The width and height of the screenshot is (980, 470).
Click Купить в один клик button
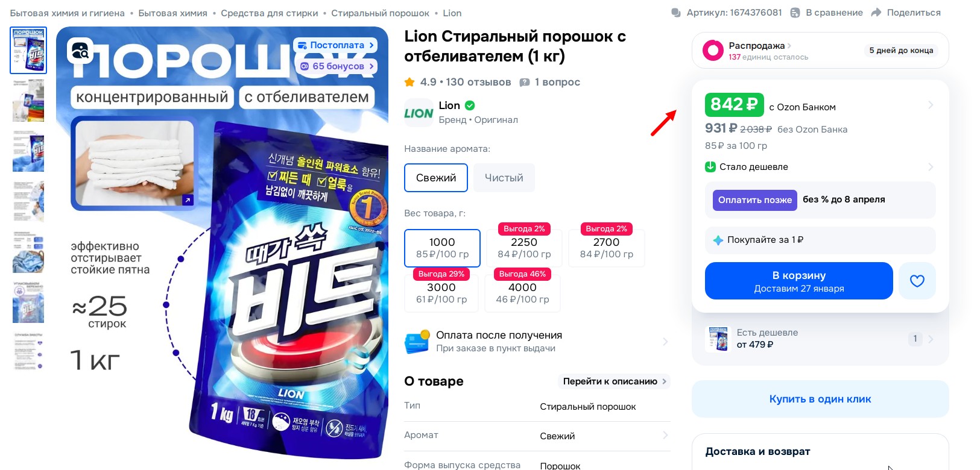pos(820,399)
